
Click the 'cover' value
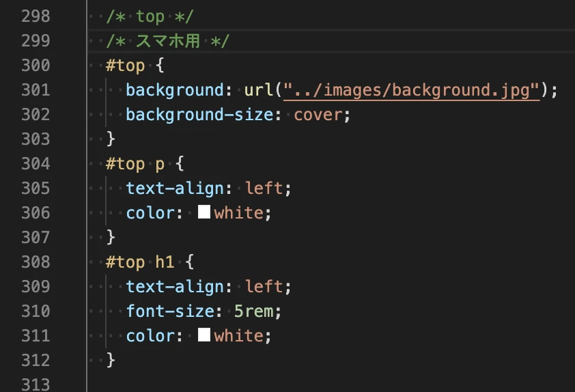click(x=318, y=115)
